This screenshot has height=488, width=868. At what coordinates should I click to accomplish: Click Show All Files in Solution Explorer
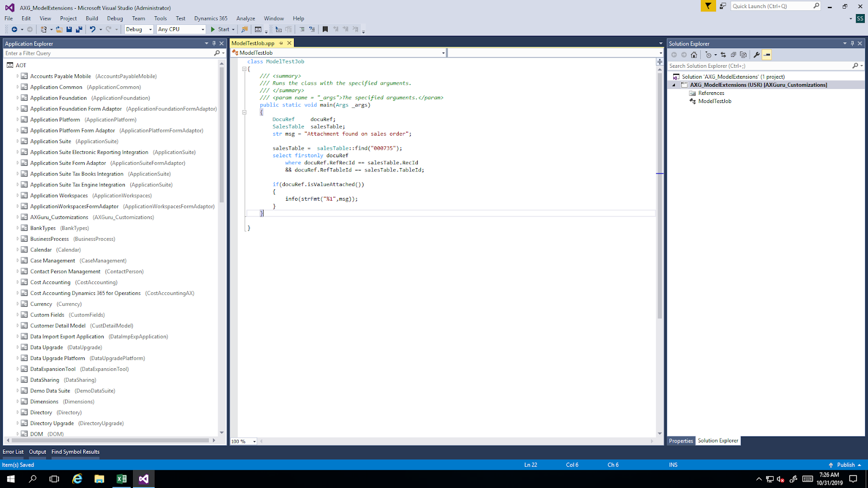coord(743,55)
